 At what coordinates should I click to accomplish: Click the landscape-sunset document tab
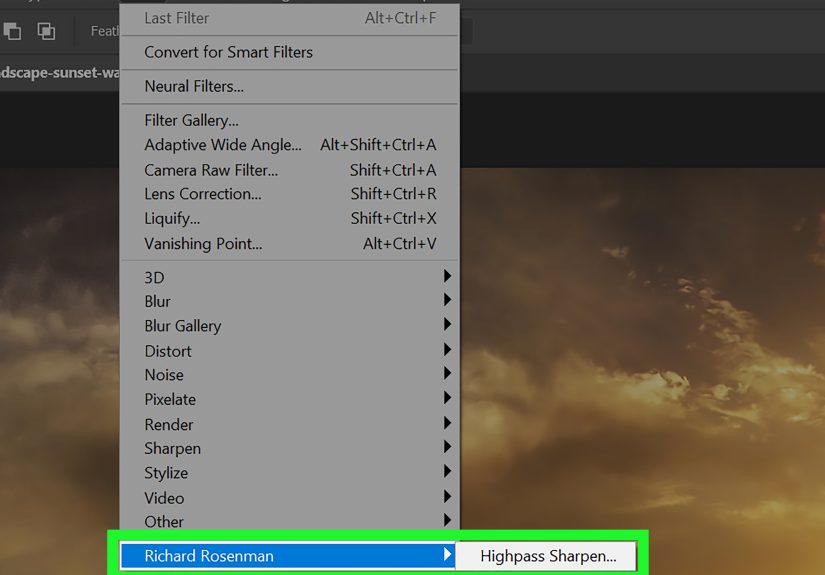point(59,73)
